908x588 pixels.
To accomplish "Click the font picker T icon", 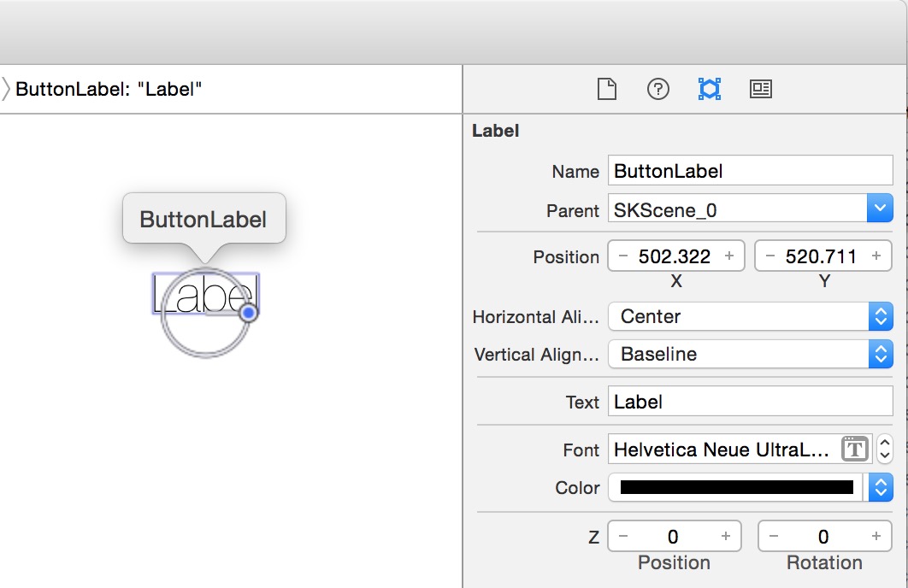I will click(855, 449).
